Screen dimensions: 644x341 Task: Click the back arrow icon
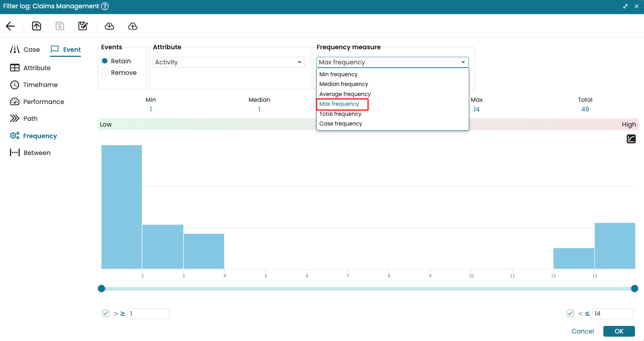10,26
